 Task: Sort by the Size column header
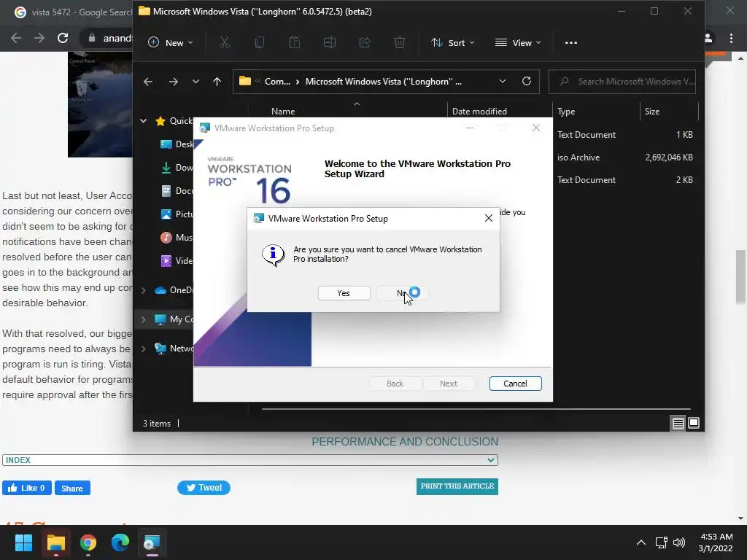[651, 112]
